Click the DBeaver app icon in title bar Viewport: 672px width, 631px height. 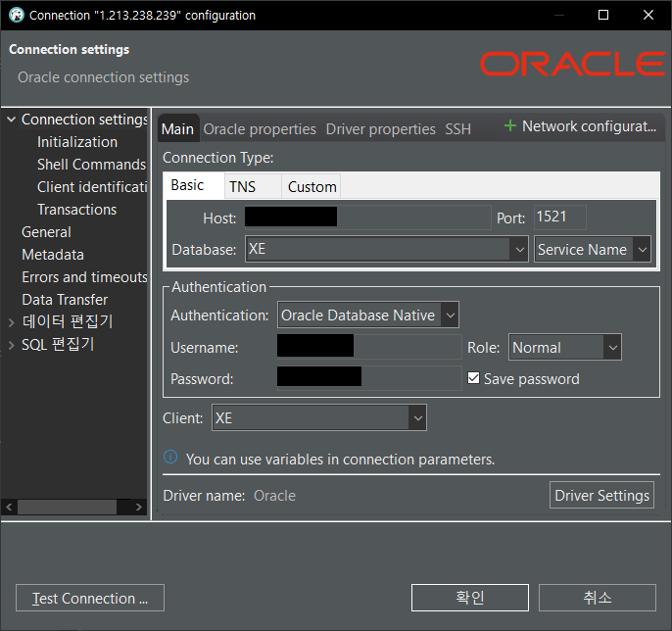(17, 15)
